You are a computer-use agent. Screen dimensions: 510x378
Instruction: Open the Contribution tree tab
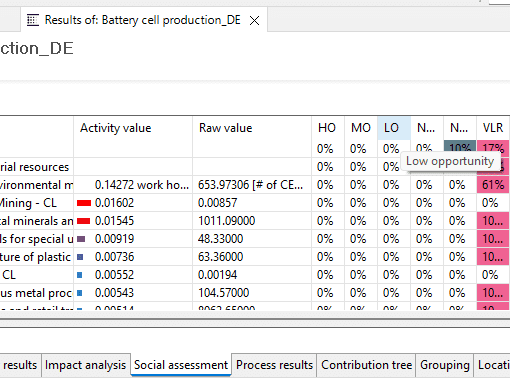(x=366, y=365)
